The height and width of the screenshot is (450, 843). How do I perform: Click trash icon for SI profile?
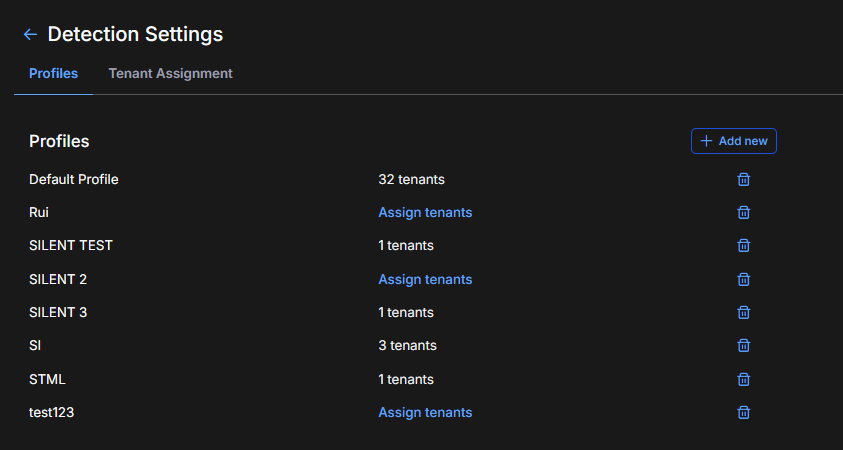pos(744,345)
